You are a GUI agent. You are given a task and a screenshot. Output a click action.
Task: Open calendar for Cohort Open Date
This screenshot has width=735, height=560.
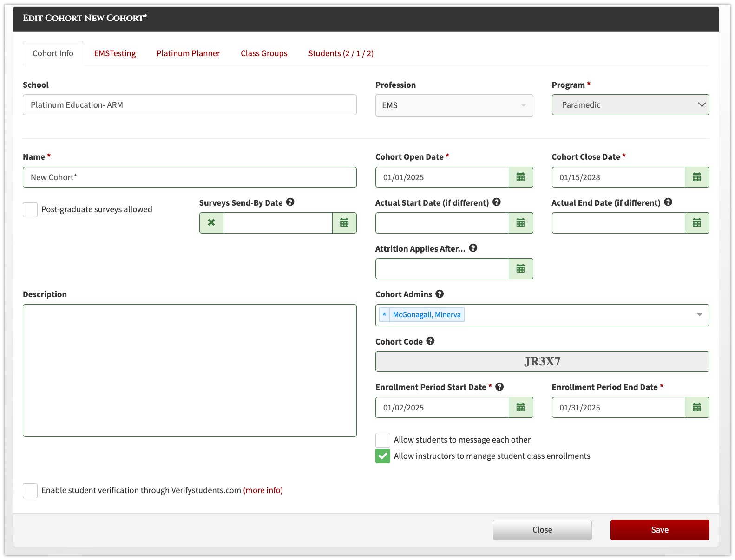pyautogui.click(x=521, y=177)
